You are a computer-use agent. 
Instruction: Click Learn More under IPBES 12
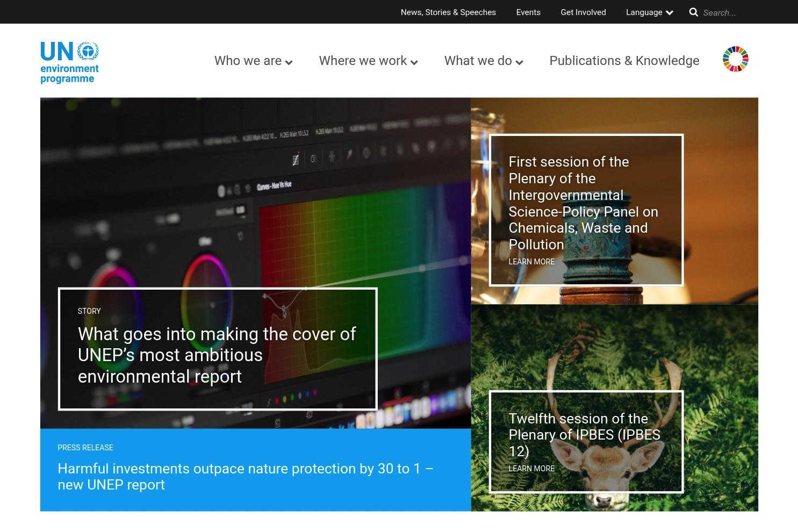click(x=531, y=469)
